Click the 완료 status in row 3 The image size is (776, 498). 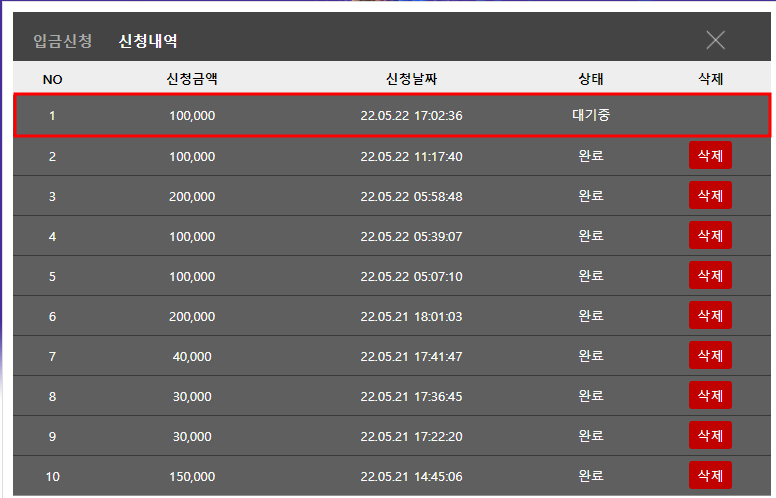pyautogui.click(x=591, y=196)
